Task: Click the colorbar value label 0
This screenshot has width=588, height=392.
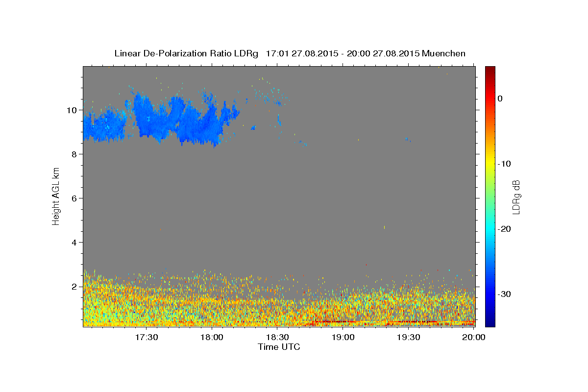Action: point(500,98)
